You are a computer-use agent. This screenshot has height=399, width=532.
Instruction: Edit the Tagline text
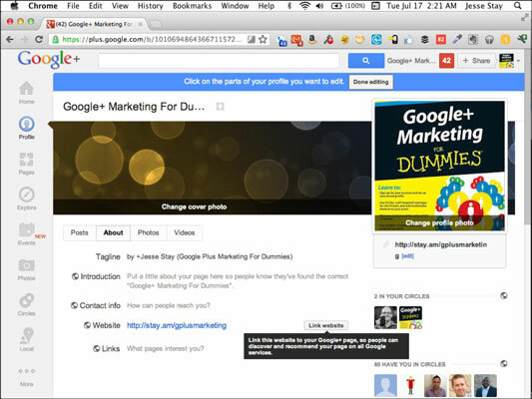pos(210,256)
